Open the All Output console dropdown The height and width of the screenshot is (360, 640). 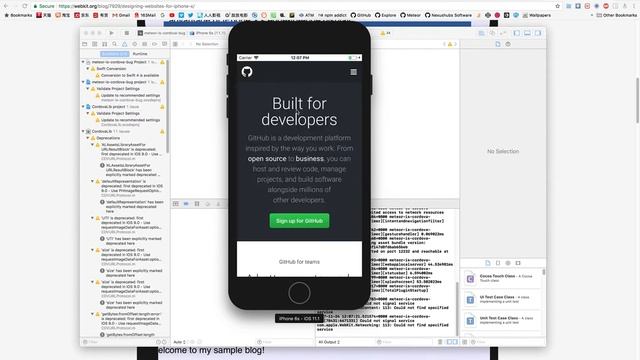pos(329,342)
